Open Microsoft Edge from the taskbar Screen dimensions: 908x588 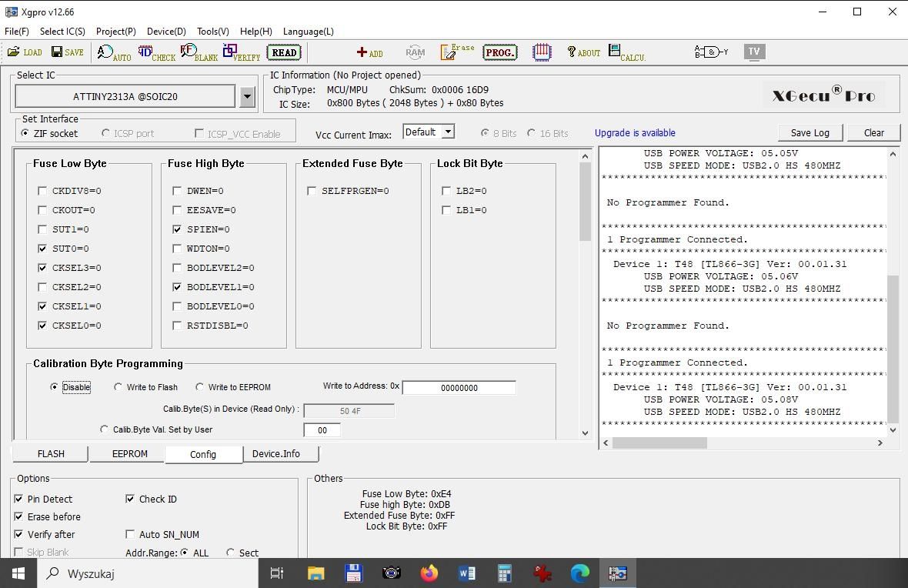tap(579, 573)
